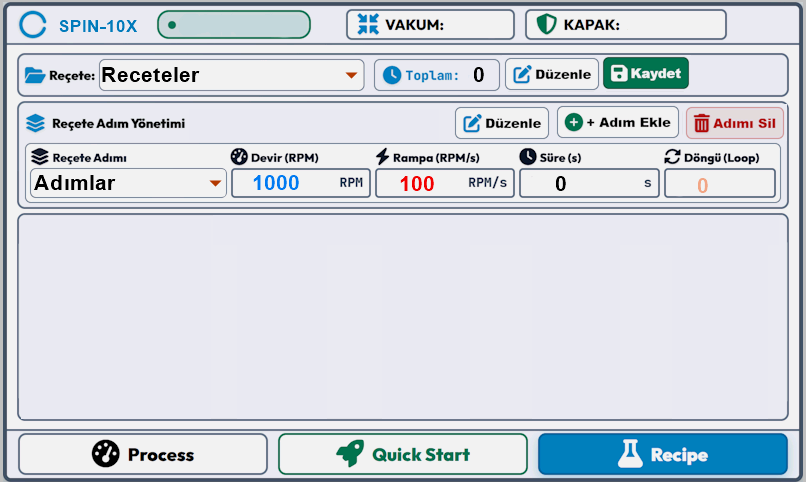The width and height of the screenshot is (806, 482).
Task: Click the Toplam total time display
Action: pos(436,75)
